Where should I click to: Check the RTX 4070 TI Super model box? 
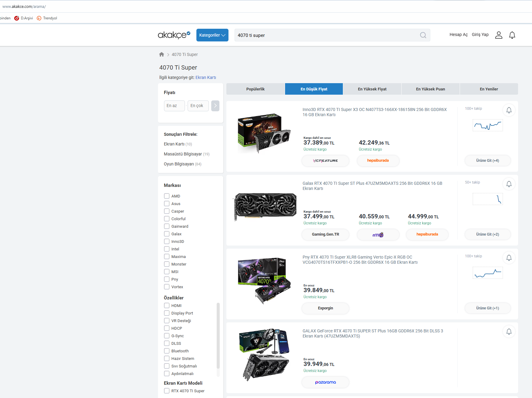coord(167,391)
